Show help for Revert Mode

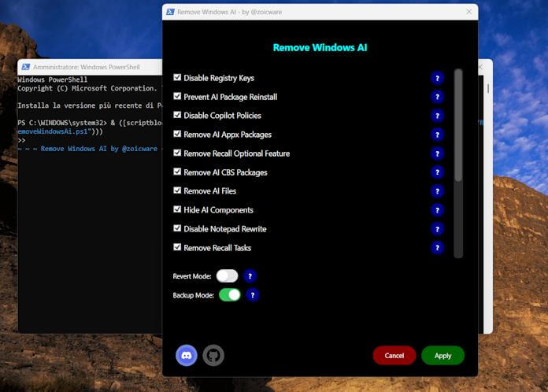[x=250, y=276]
